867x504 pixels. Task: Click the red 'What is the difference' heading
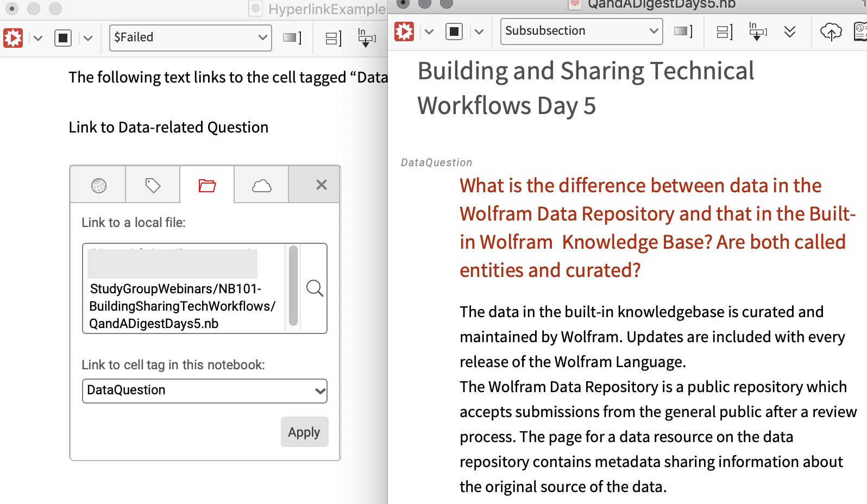pyautogui.click(x=658, y=228)
